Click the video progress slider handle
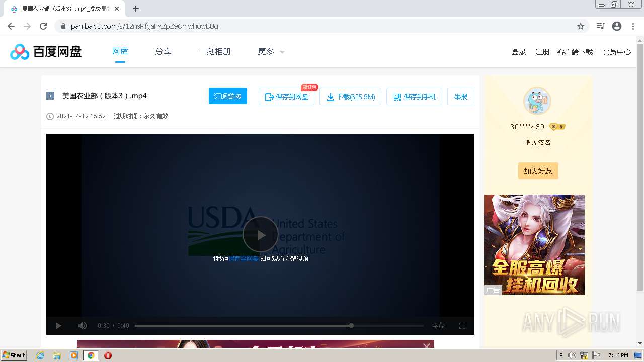The height and width of the screenshot is (362, 644). pyautogui.click(x=351, y=326)
